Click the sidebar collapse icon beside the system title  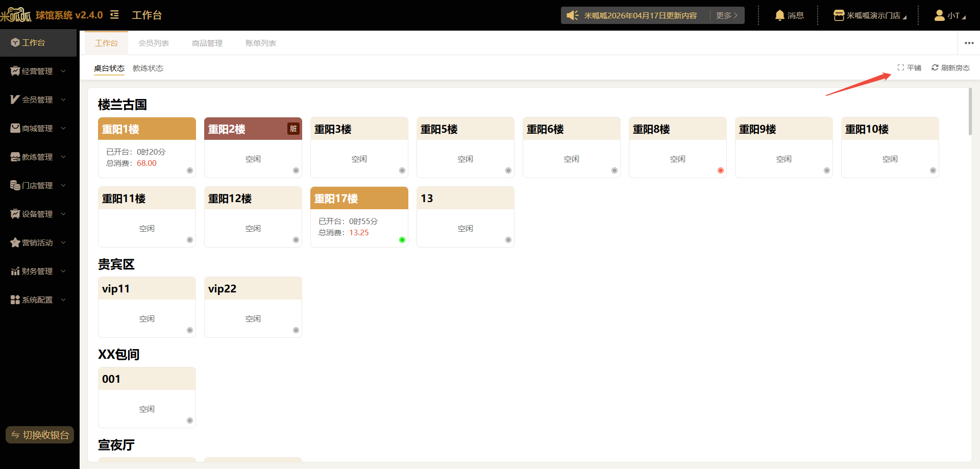pyautogui.click(x=114, y=15)
